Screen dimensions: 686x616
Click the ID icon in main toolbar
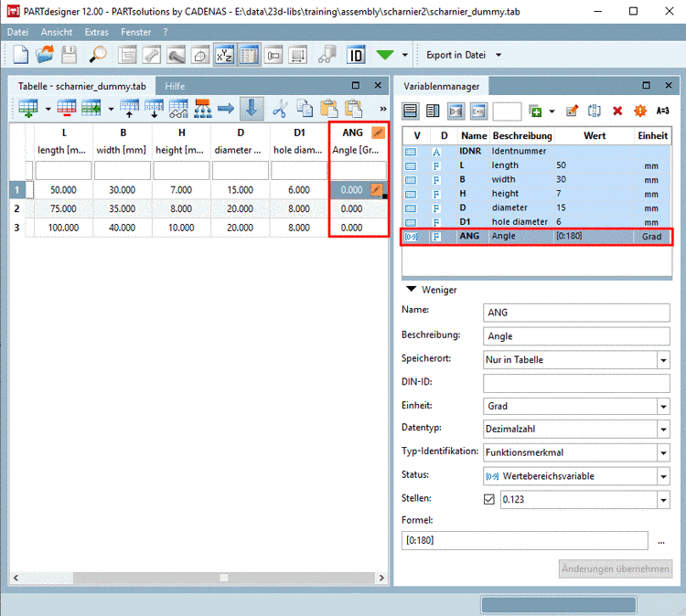(356, 55)
